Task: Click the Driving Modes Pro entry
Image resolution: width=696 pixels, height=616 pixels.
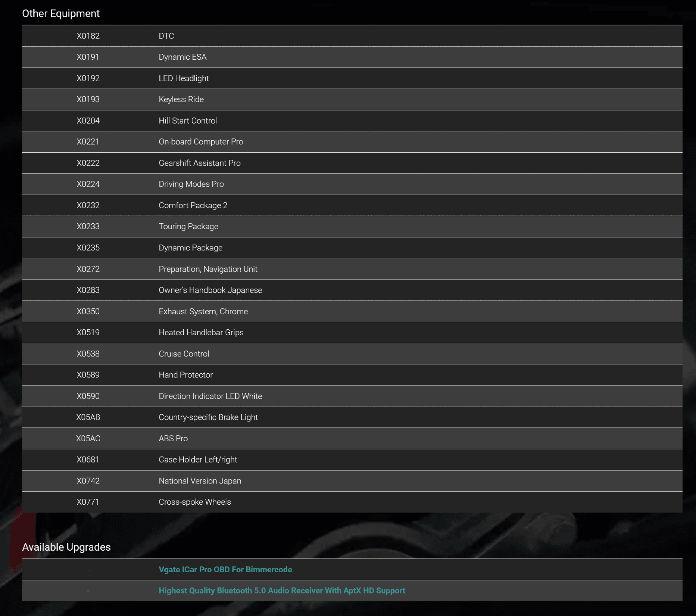Action: (191, 184)
